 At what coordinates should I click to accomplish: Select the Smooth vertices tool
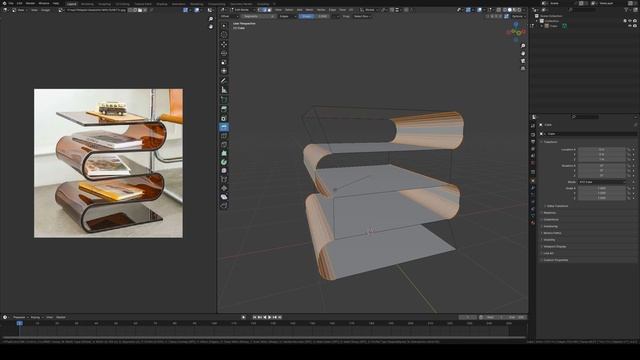[x=224, y=171]
